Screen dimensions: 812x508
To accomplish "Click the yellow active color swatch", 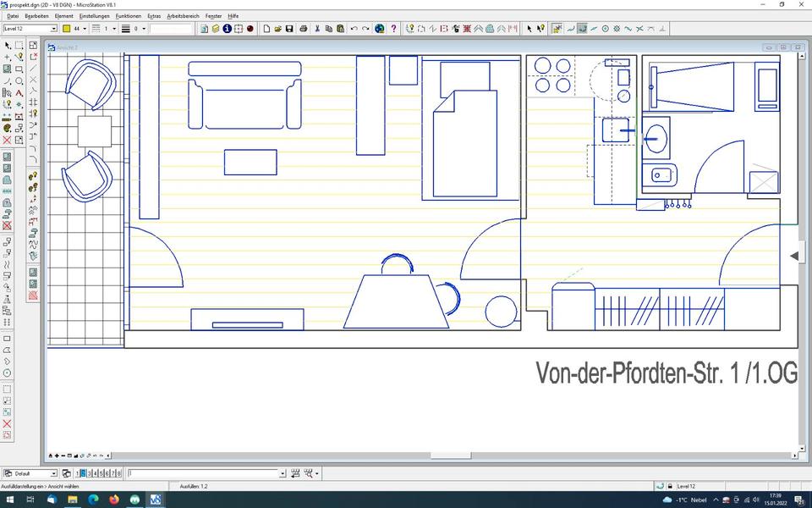I will 67,29.
